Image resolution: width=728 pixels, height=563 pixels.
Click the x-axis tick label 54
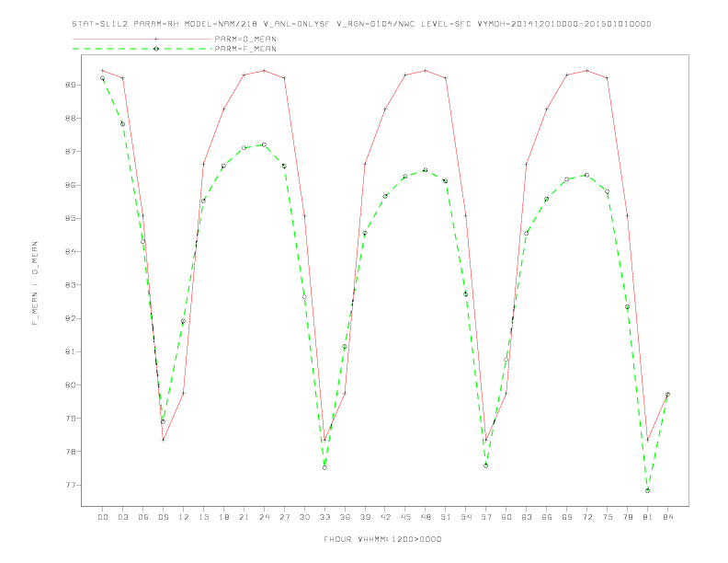coord(466,517)
